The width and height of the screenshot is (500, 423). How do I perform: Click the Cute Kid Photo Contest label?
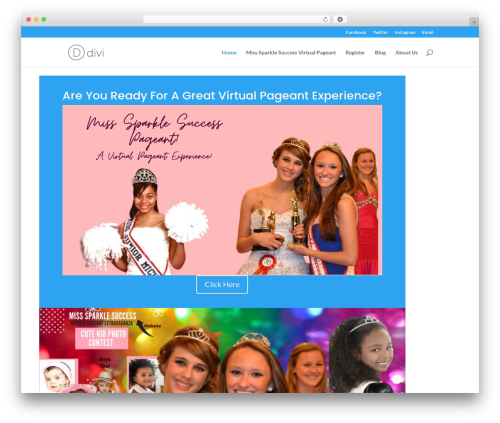tap(102, 338)
